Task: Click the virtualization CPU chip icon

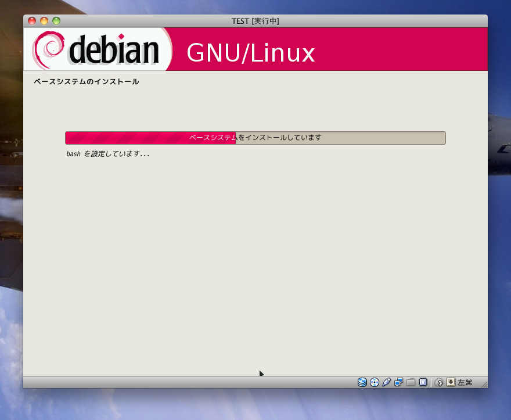Action: pos(423,382)
